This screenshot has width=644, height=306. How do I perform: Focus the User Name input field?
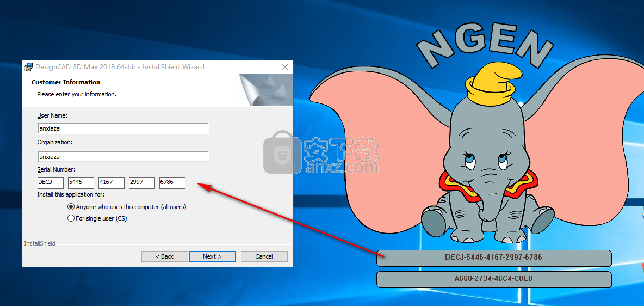[x=123, y=128]
